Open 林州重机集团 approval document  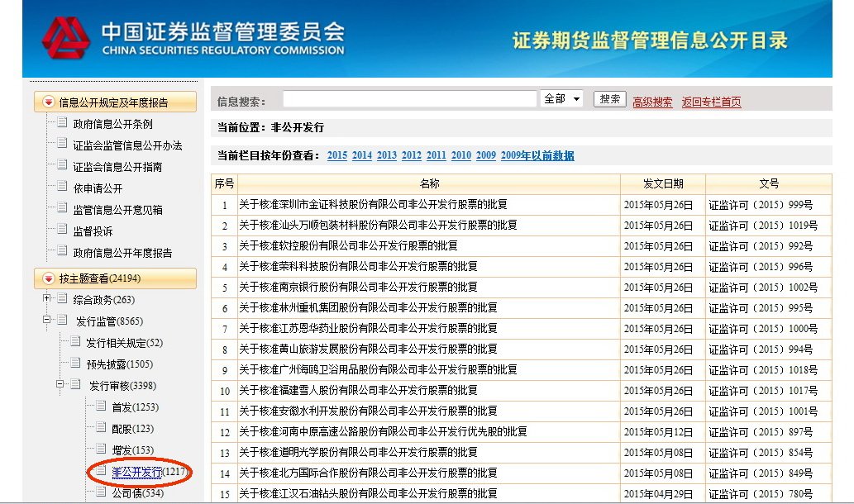point(368,308)
